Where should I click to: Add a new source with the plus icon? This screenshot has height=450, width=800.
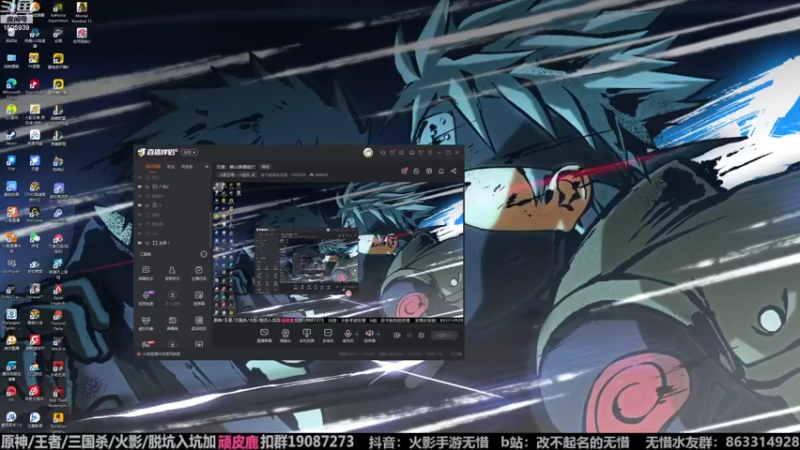207,167
